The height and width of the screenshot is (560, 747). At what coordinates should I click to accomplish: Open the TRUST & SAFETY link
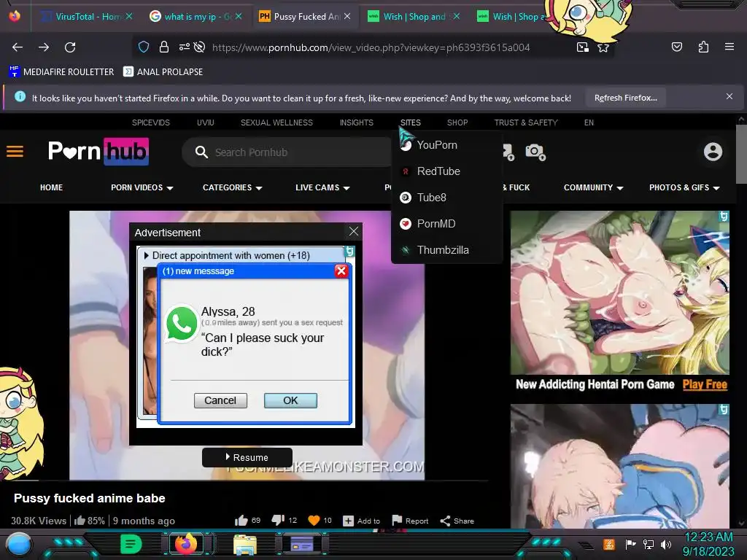(526, 122)
